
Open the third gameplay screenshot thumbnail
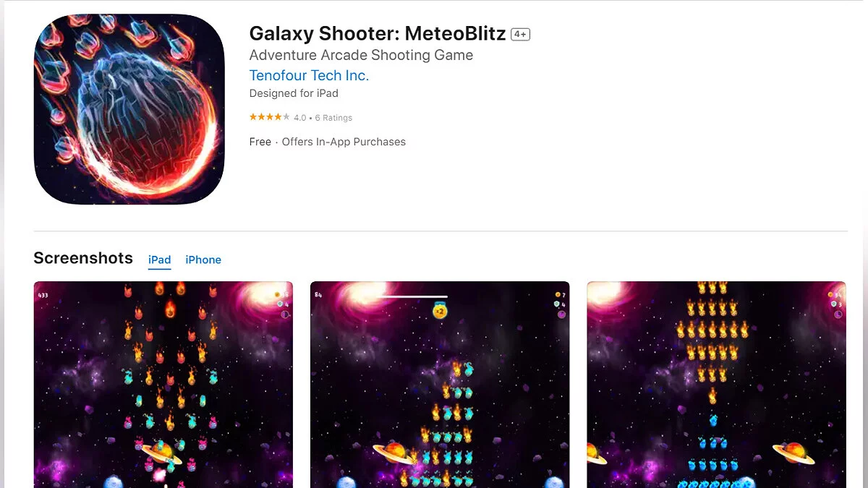[716, 385]
